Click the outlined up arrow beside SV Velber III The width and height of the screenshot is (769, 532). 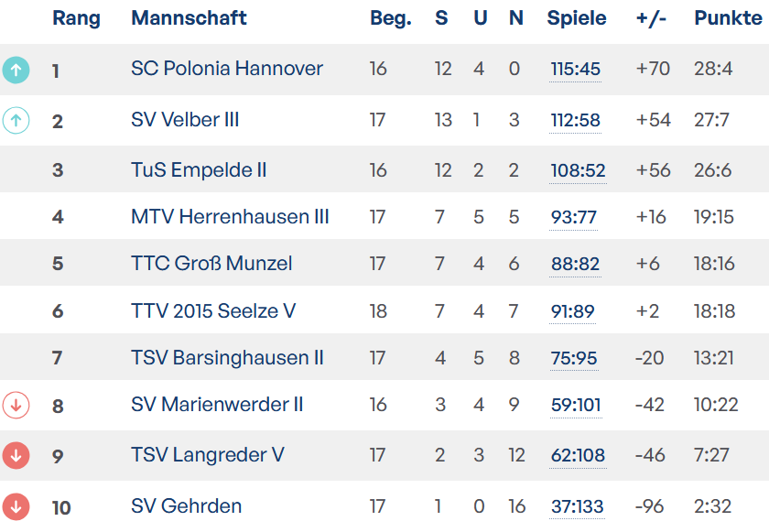point(16,120)
